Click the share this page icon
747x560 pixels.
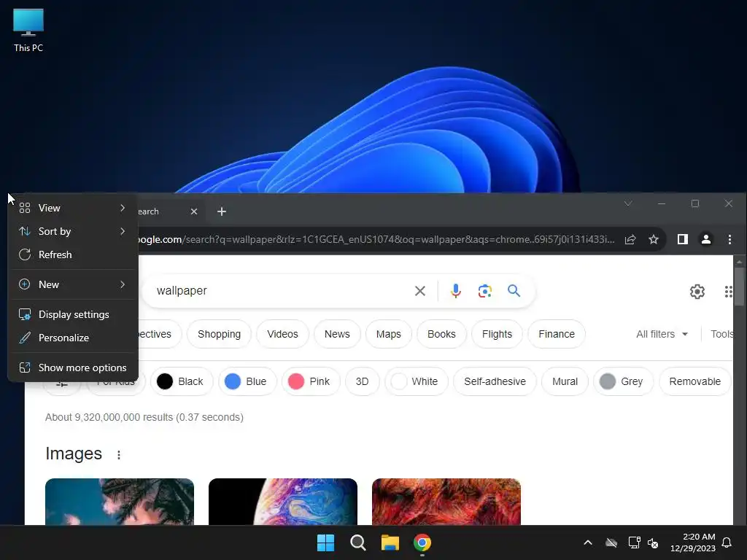tap(630, 239)
